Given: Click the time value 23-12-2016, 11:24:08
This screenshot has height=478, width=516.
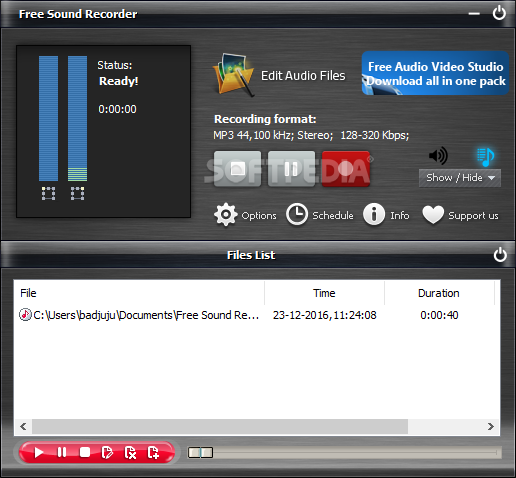Looking at the screenshot, I should [x=325, y=315].
